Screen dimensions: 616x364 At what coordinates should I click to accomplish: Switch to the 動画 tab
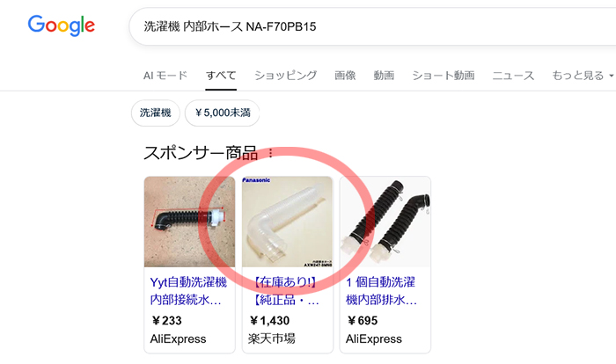pyautogui.click(x=384, y=76)
